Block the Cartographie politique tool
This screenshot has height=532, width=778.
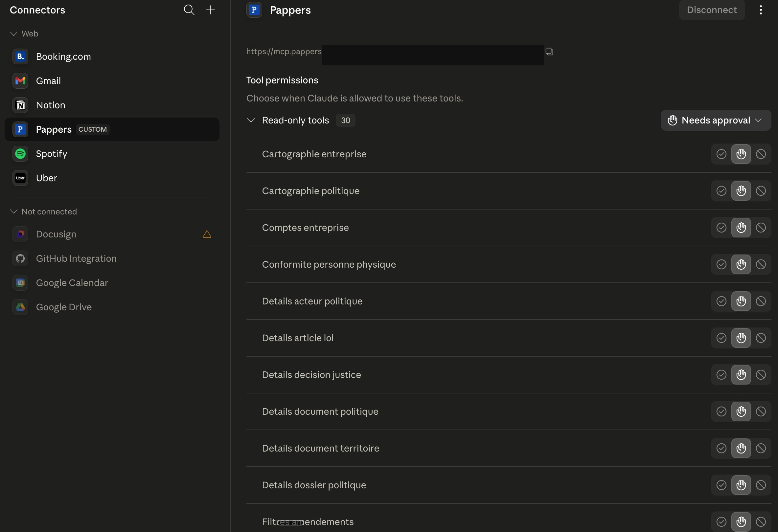[x=761, y=191]
